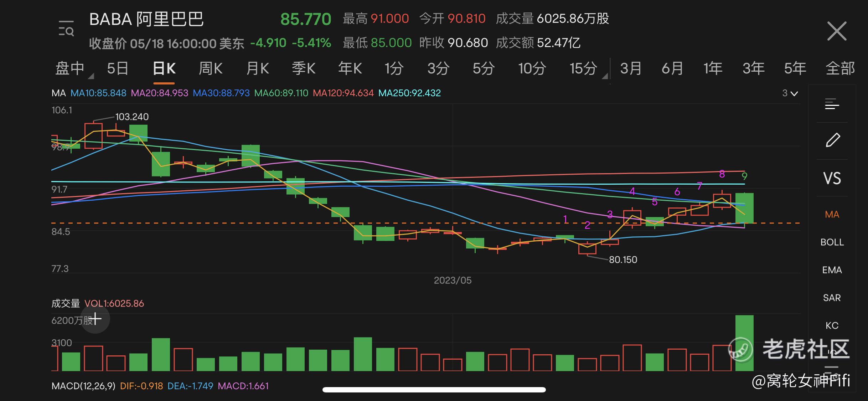
Task: Tap the DIF:-0.918 value
Action: [x=141, y=386]
